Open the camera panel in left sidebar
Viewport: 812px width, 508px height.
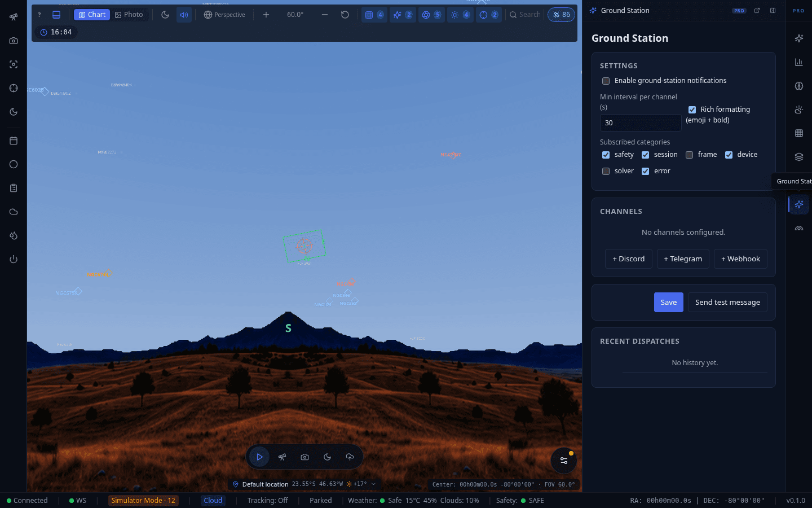(14, 41)
